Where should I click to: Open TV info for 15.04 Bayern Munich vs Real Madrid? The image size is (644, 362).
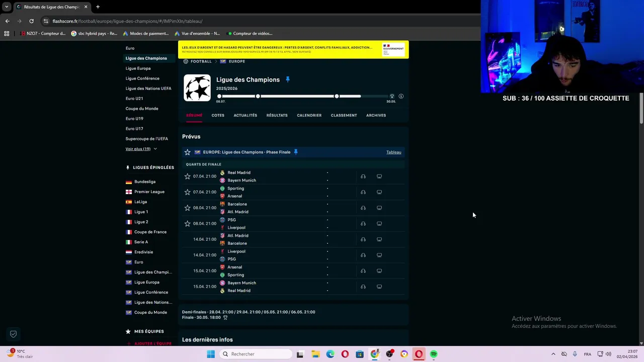coord(379,287)
